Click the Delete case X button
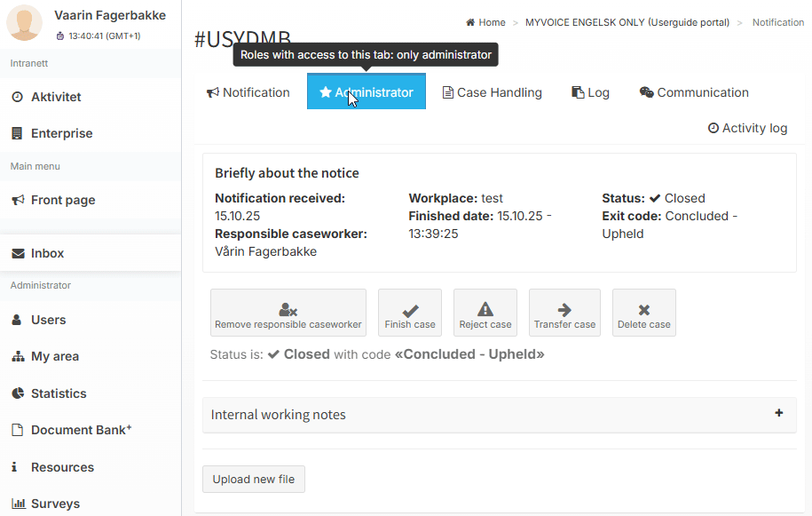 coord(643,313)
